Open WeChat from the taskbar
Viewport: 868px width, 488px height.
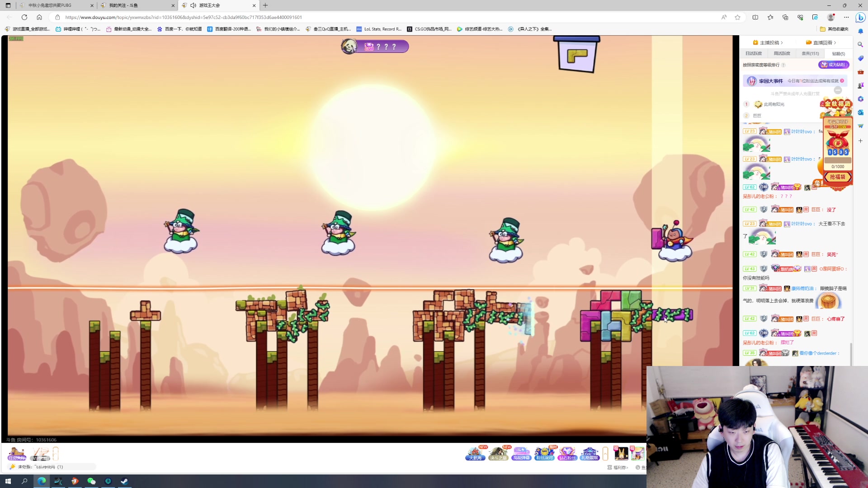(x=91, y=481)
